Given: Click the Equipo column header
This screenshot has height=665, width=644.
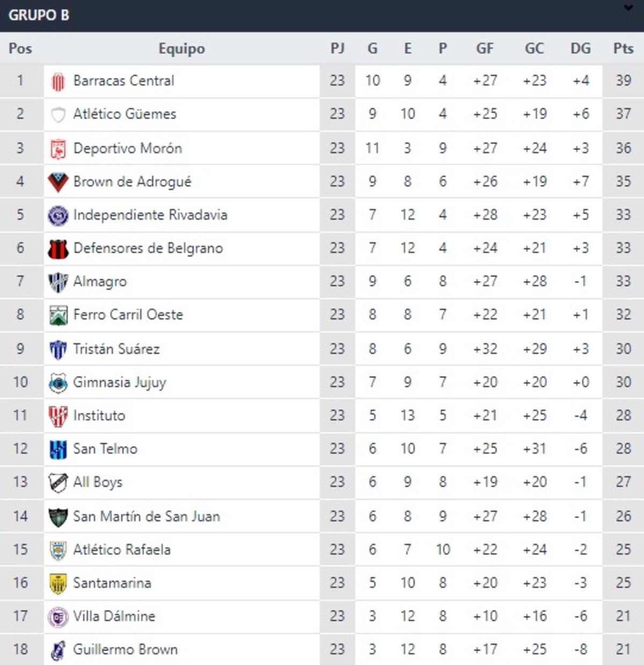Looking at the screenshot, I should coord(181,48).
